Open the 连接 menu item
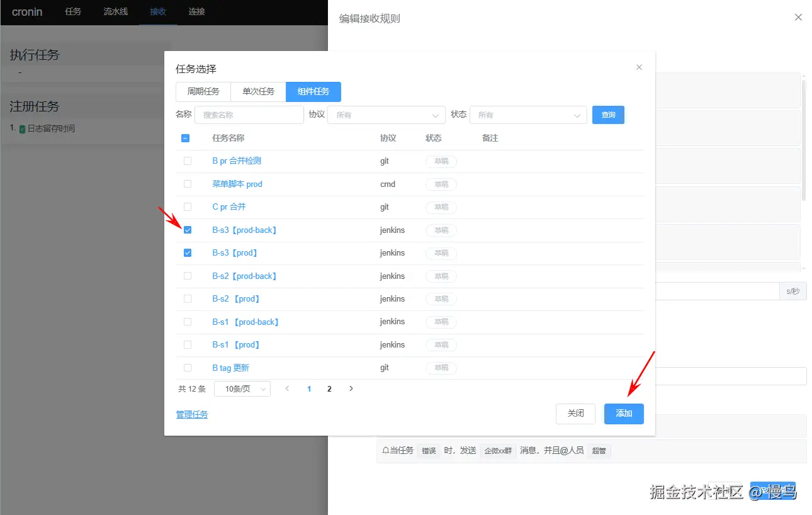 (196, 11)
